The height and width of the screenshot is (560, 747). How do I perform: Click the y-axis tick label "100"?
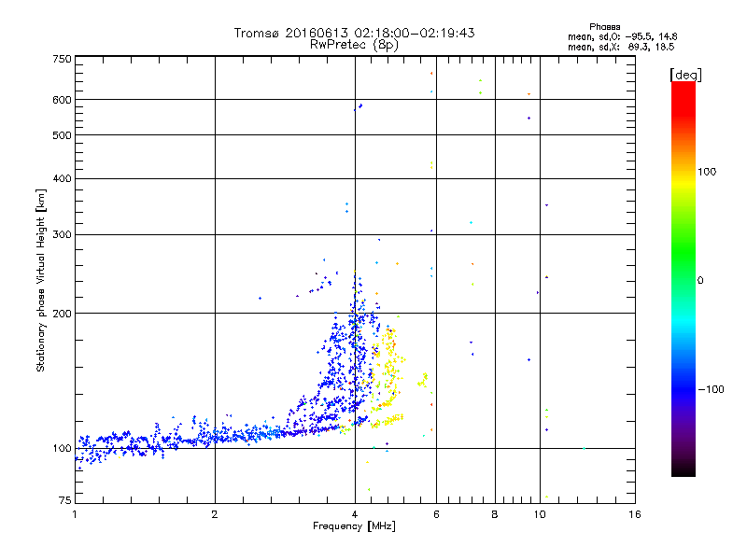[x=62, y=449]
